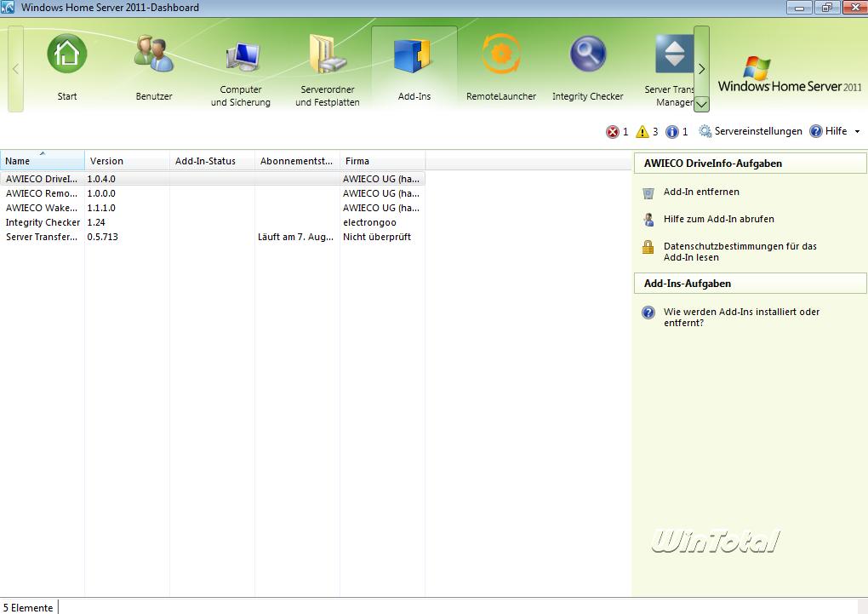Select the Integrity Checker row
Screen dimensions: 868x614
coord(213,222)
